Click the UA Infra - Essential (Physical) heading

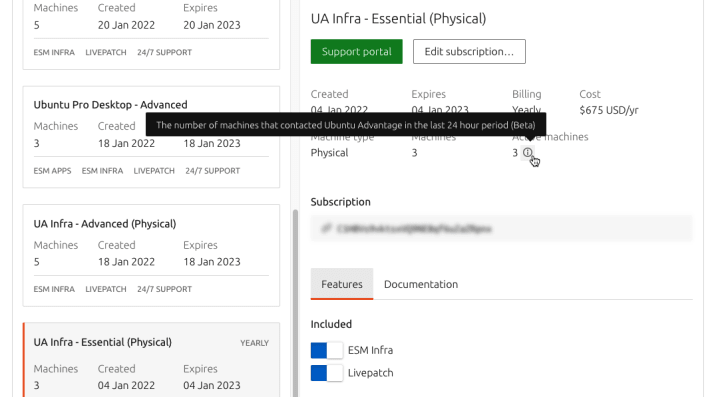(x=398, y=19)
